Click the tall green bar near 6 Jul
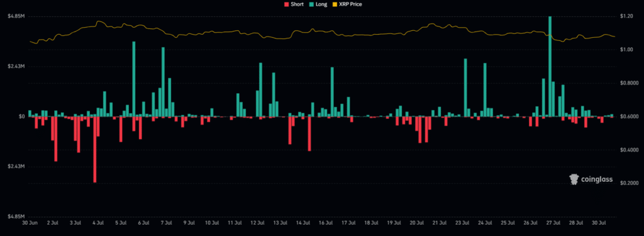 pyautogui.click(x=134, y=79)
